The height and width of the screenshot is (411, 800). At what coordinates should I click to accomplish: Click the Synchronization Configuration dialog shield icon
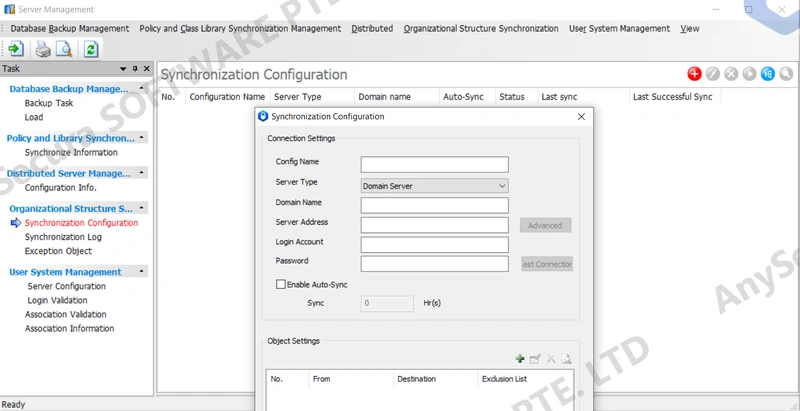pyautogui.click(x=263, y=116)
